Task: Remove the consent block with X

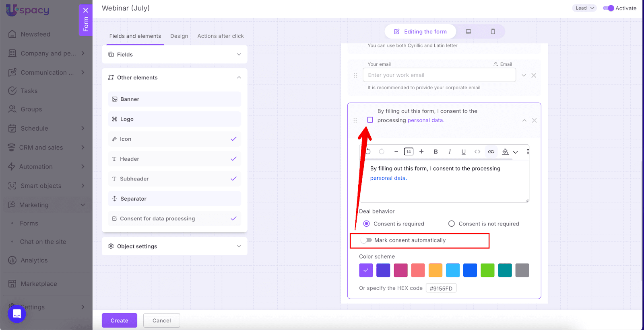Action: [534, 120]
